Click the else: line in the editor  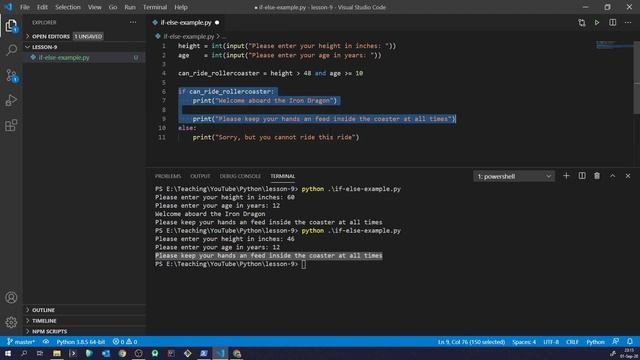pos(187,128)
